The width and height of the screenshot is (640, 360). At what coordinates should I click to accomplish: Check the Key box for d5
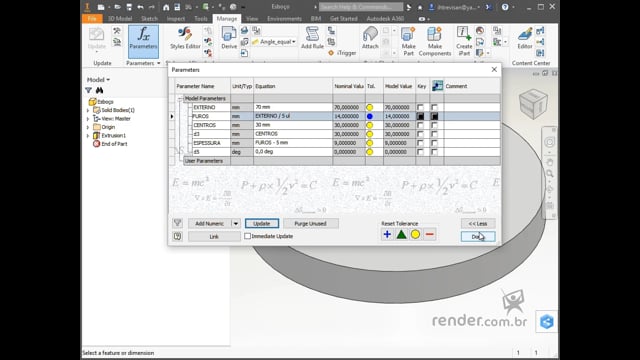coord(420,152)
